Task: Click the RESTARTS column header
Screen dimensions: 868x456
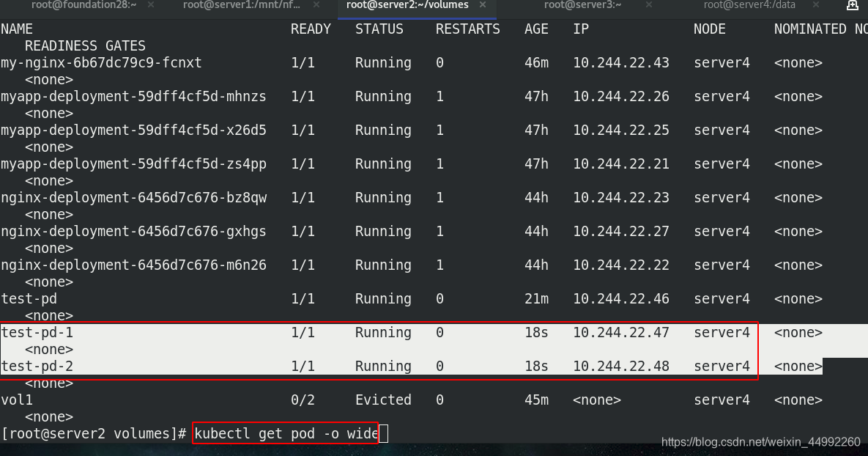Action: tap(468, 29)
